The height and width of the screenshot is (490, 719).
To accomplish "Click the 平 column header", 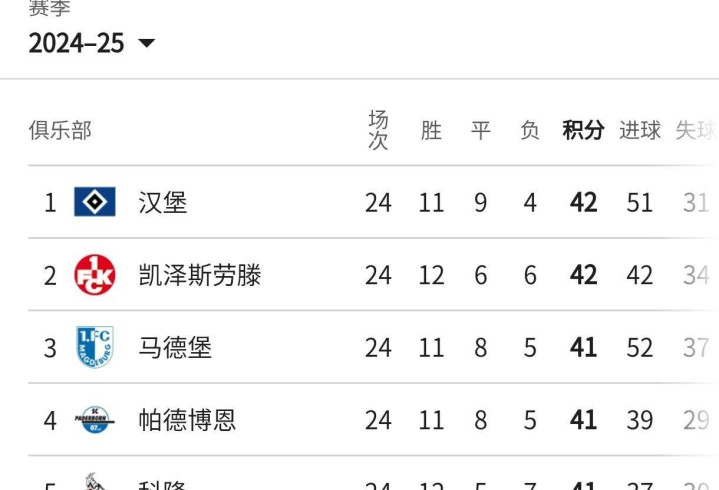I will (x=481, y=130).
